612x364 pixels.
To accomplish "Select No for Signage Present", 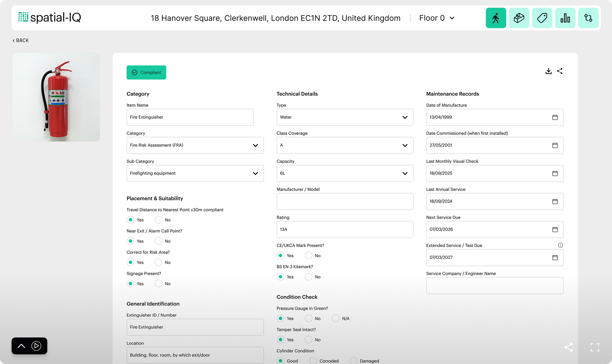I will (159, 284).
